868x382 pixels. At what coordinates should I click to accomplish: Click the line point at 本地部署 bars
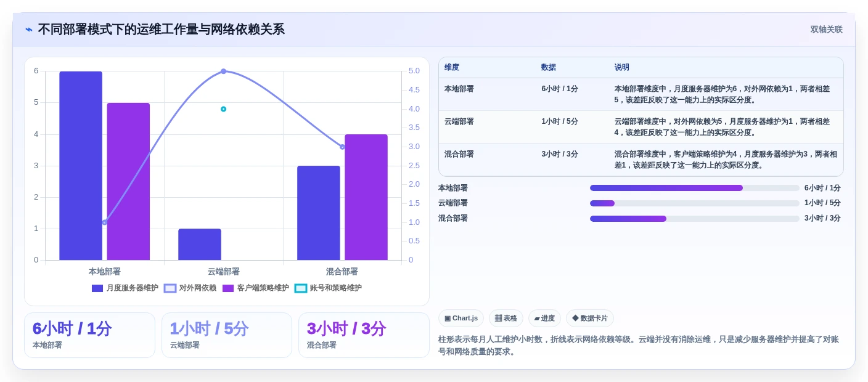(x=104, y=222)
